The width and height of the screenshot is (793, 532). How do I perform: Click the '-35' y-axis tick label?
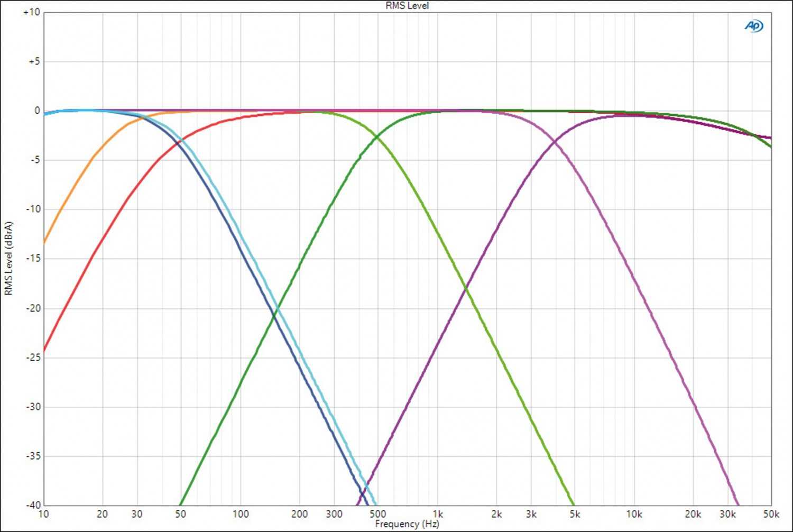(x=32, y=455)
